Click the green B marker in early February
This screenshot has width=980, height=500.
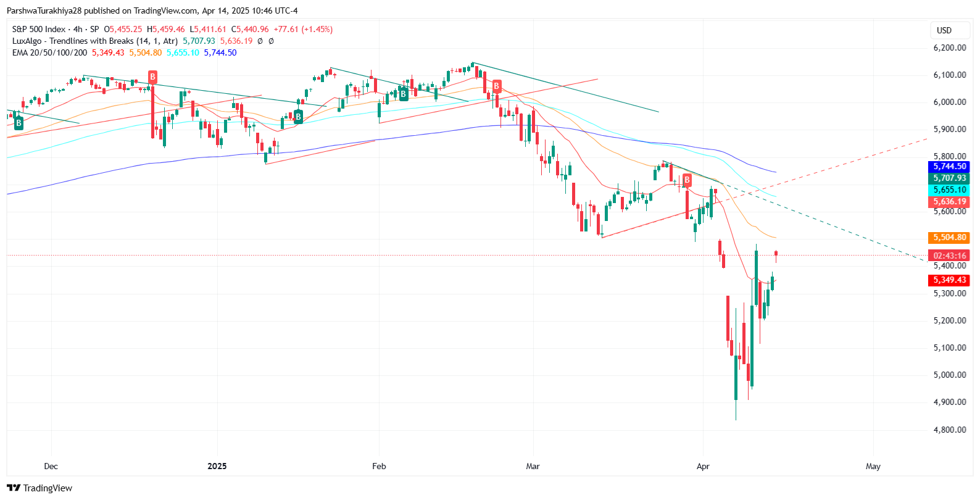(x=403, y=94)
